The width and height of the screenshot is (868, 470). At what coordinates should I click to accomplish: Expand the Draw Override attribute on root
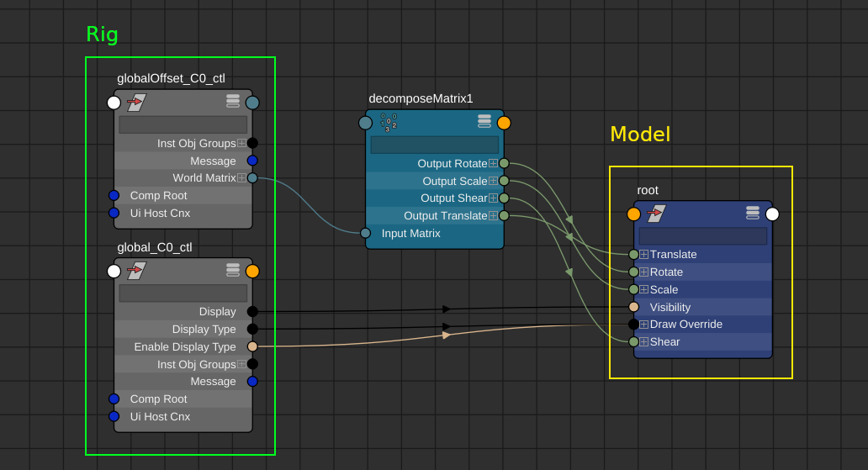(643, 325)
